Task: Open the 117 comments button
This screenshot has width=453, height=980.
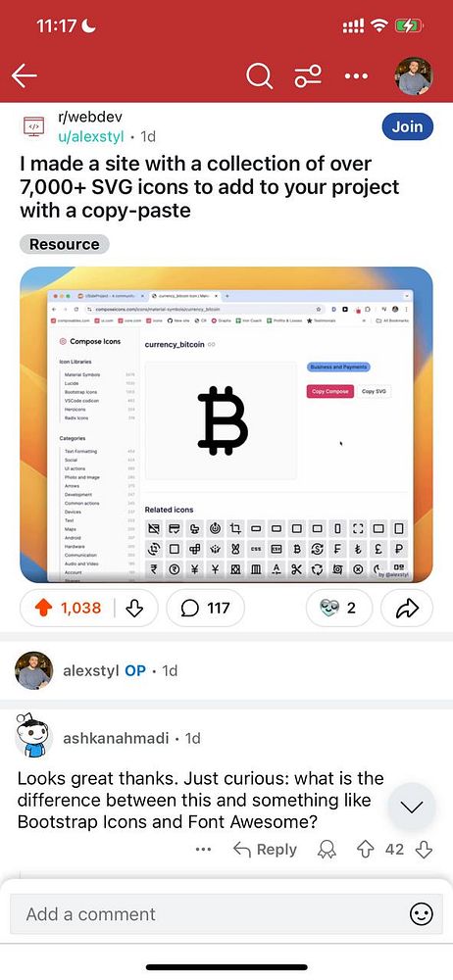Action: 205,608
